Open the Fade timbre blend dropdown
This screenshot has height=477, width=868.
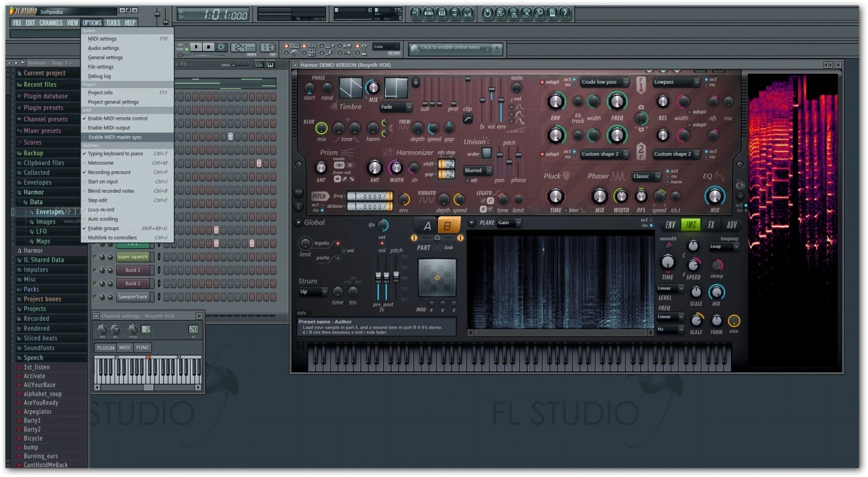(x=396, y=107)
